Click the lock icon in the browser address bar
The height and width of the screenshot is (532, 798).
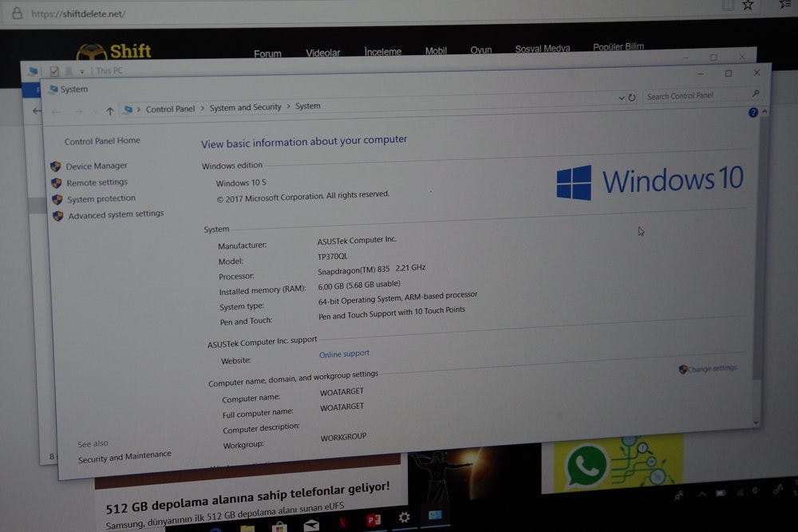click(x=17, y=14)
